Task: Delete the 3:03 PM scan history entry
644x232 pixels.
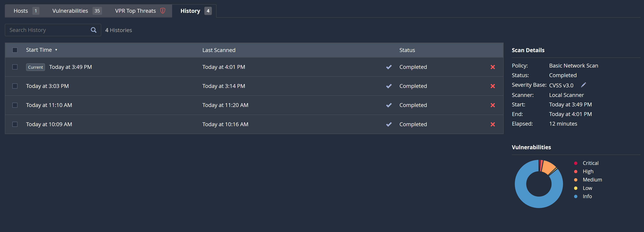Action: tap(493, 86)
